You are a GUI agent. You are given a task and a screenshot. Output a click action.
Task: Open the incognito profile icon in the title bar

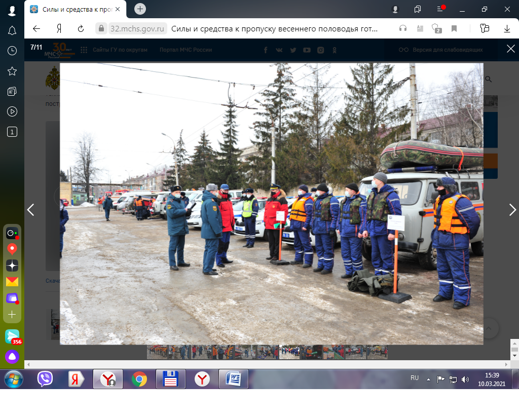[395, 9]
